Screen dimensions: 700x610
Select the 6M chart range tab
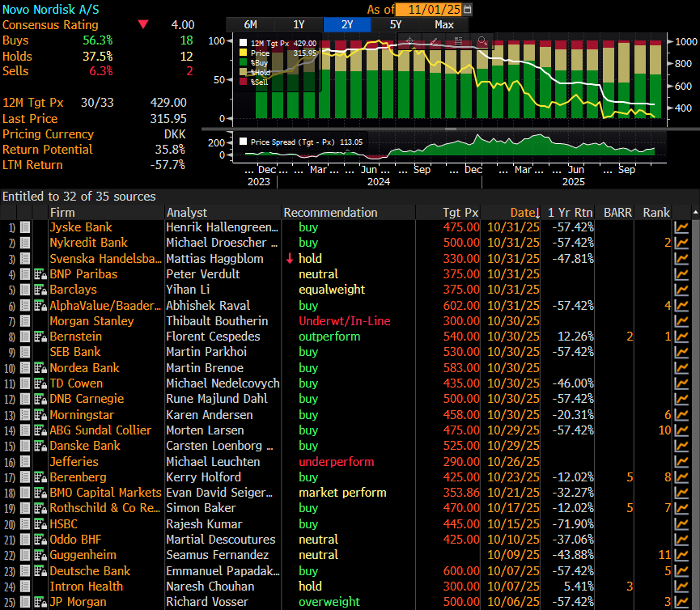click(x=249, y=24)
